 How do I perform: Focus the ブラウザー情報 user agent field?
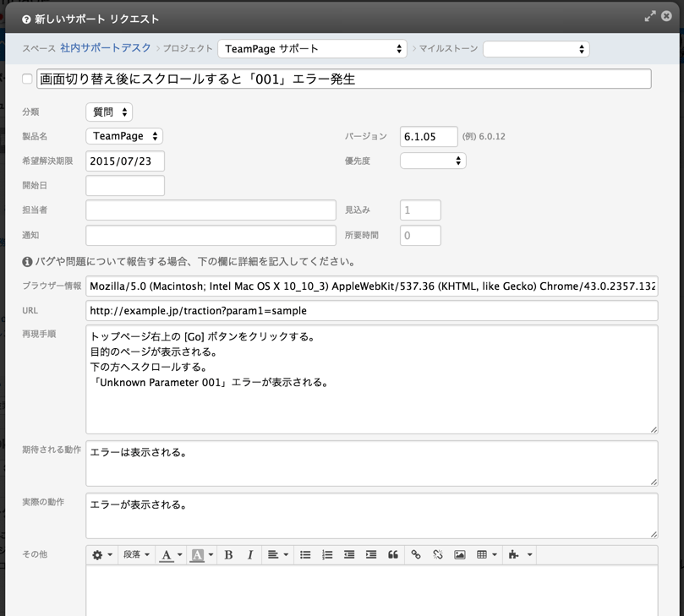click(372, 286)
